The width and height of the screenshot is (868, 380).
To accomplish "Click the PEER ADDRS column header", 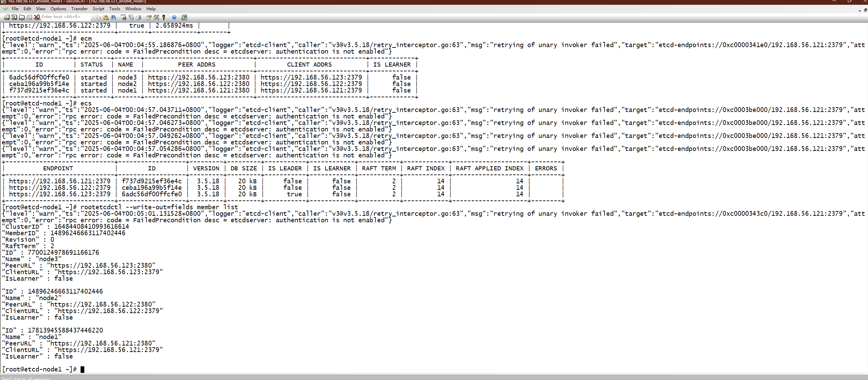I will point(197,65).
